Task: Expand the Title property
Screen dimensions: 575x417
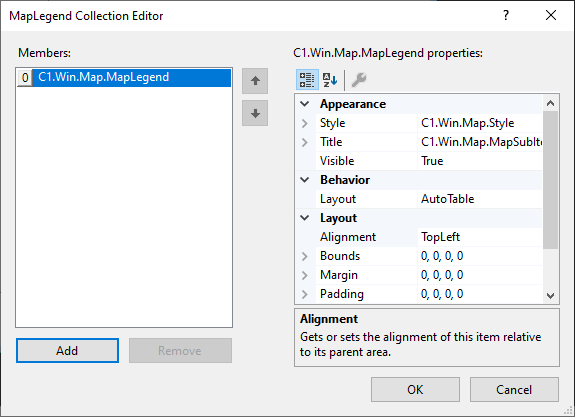Action: pos(305,142)
